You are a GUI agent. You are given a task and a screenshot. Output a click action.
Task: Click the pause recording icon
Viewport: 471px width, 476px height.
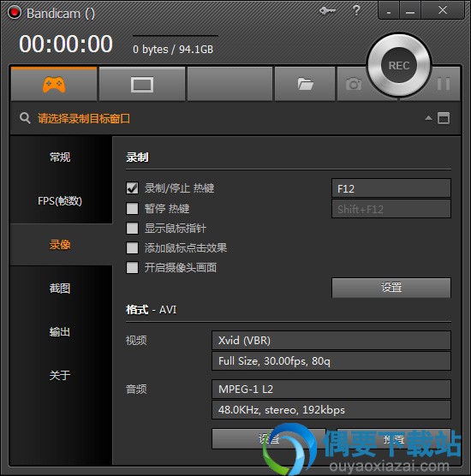coord(444,84)
